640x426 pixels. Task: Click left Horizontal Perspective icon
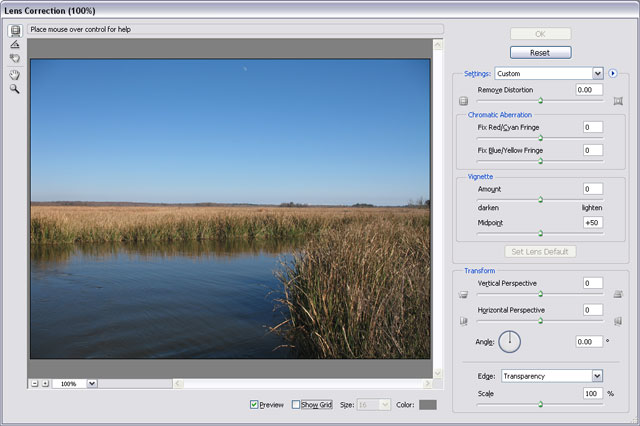pyautogui.click(x=463, y=321)
